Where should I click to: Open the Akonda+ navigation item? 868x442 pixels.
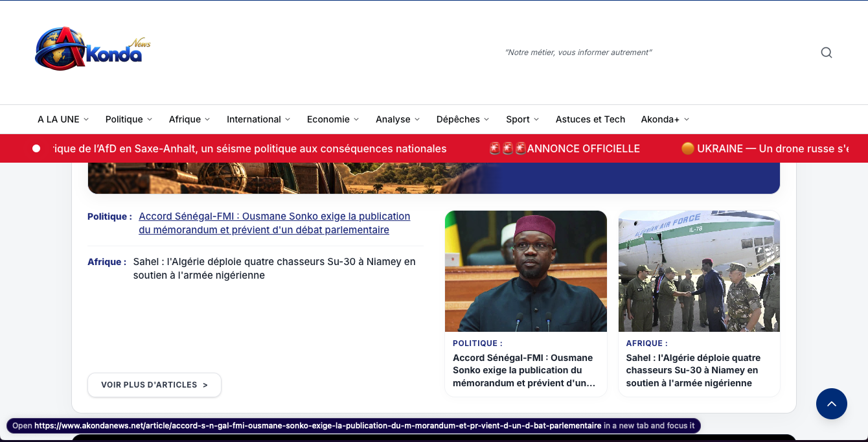(x=660, y=119)
